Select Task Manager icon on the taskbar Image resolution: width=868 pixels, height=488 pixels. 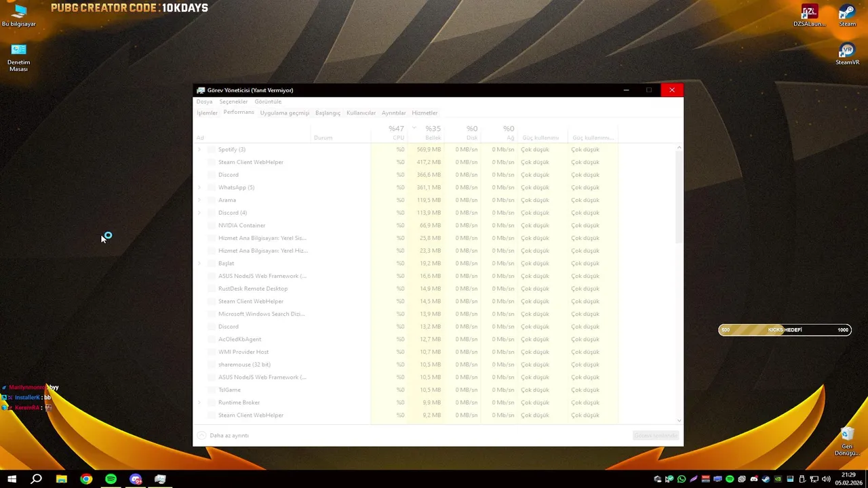coord(160,479)
